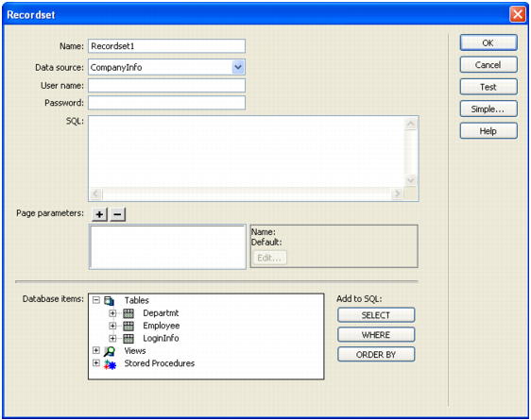Click the SQL box scroll down arrow
Image resolution: width=531 pixels, height=420 pixels.
point(410,180)
